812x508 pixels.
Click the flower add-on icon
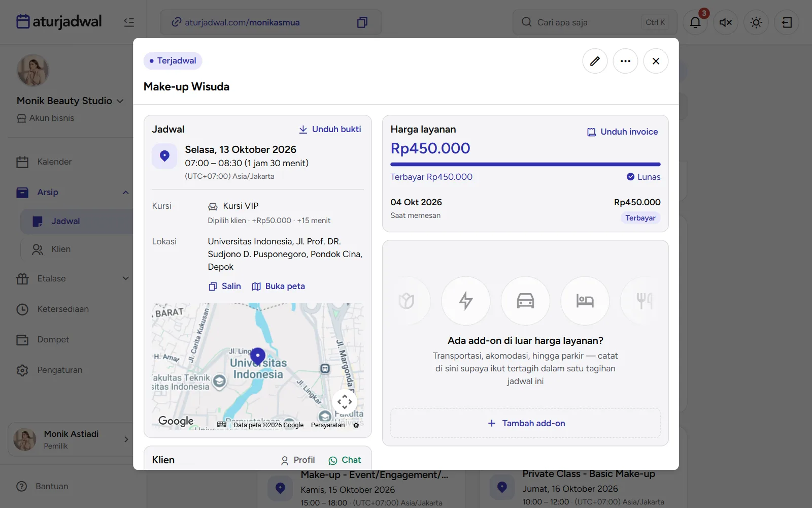[x=407, y=301]
